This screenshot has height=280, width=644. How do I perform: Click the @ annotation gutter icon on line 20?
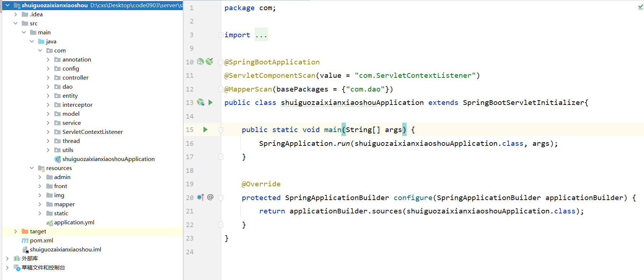[x=210, y=197]
